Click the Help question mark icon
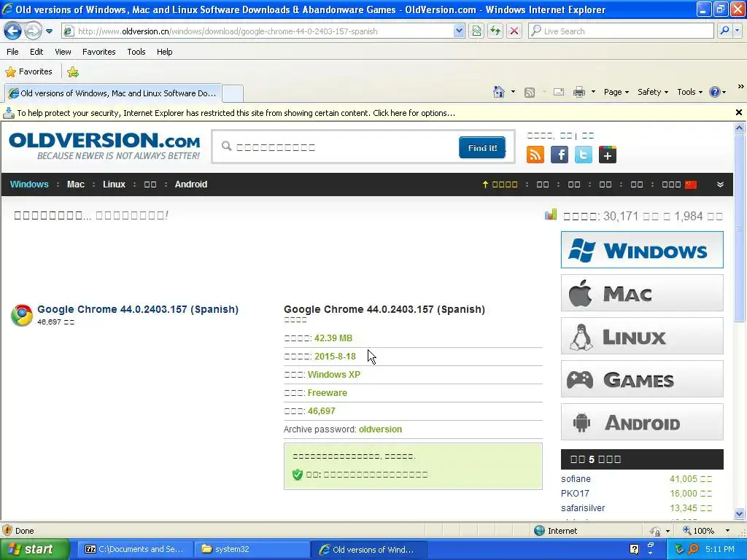This screenshot has height=560, width=747. [x=715, y=92]
